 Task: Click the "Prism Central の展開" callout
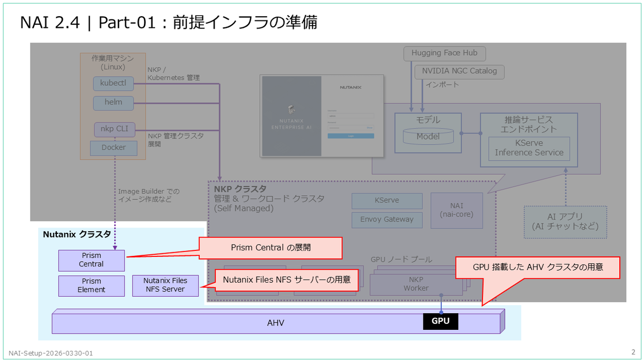(x=270, y=248)
